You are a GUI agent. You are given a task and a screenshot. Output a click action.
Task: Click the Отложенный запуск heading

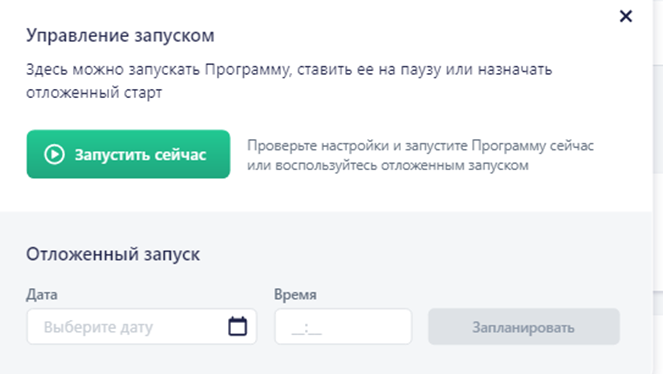[x=113, y=254]
